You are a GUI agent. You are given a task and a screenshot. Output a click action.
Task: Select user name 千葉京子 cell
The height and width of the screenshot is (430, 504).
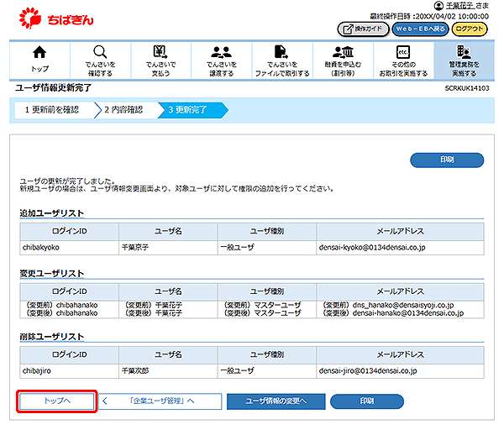[x=168, y=248]
